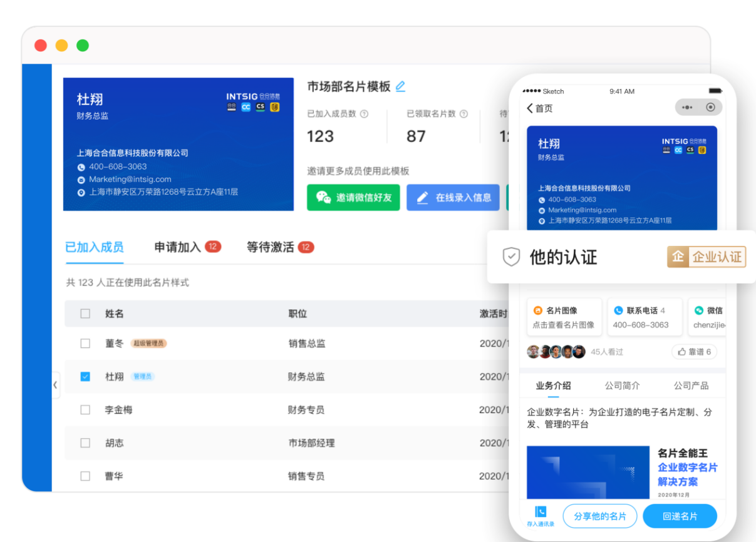Click the help icon next to 已加入成员数
756x542 pixels.
click(x=364, y=114)
